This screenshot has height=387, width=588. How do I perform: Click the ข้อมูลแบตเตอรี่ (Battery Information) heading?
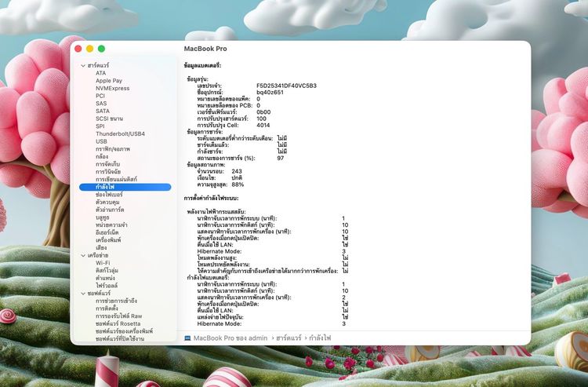pos(202,66)
